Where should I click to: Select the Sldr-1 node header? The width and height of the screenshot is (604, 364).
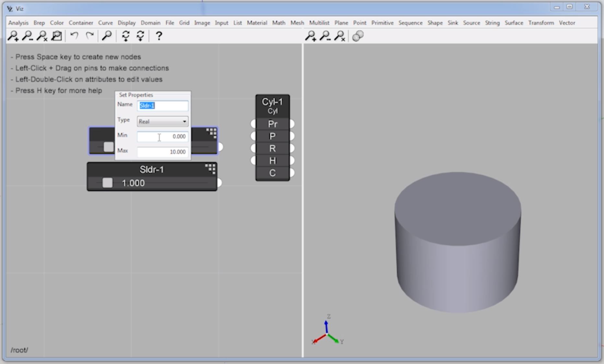click(x=152, y=169)
